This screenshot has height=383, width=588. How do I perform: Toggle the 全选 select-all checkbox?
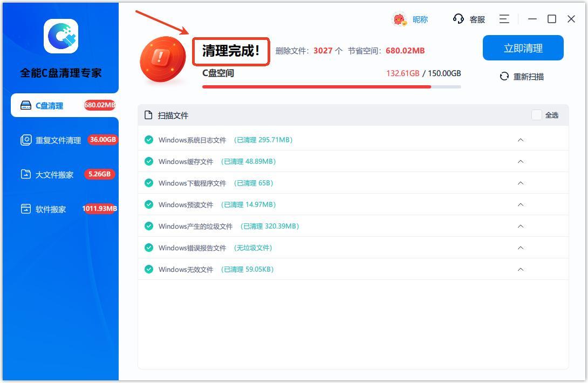tap(536, 115)
